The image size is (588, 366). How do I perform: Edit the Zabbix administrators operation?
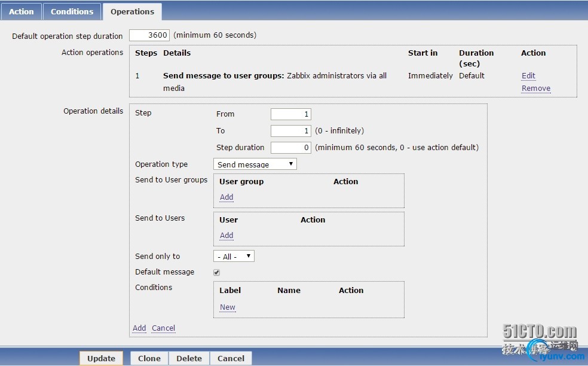pyautogui.click(x=528, y=76)
